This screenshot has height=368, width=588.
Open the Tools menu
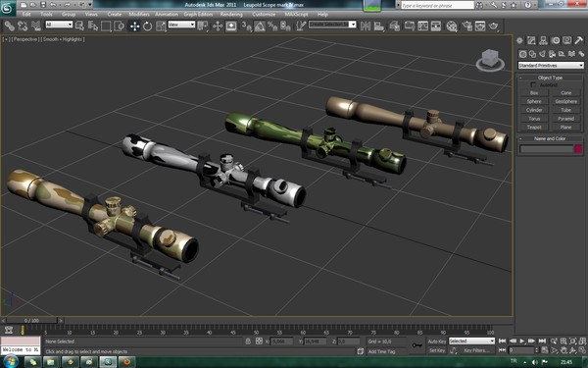[x=46, y=15]
